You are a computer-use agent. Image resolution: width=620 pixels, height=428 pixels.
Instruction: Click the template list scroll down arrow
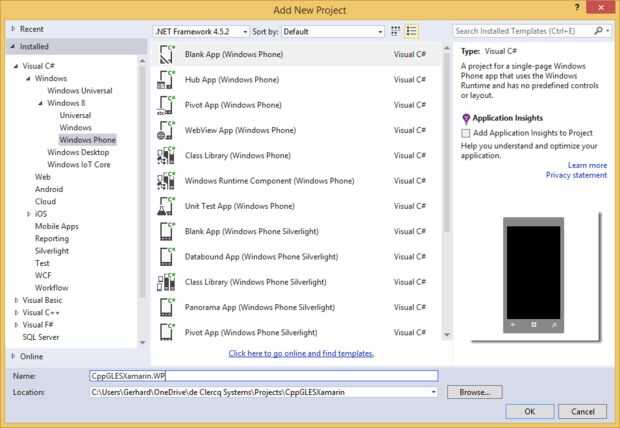tap(447, 335)
